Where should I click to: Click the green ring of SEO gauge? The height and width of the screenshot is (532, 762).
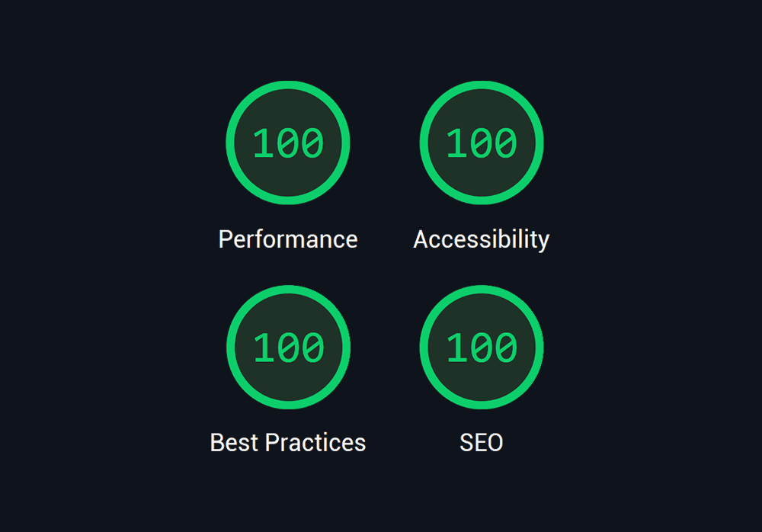point(482,289)
